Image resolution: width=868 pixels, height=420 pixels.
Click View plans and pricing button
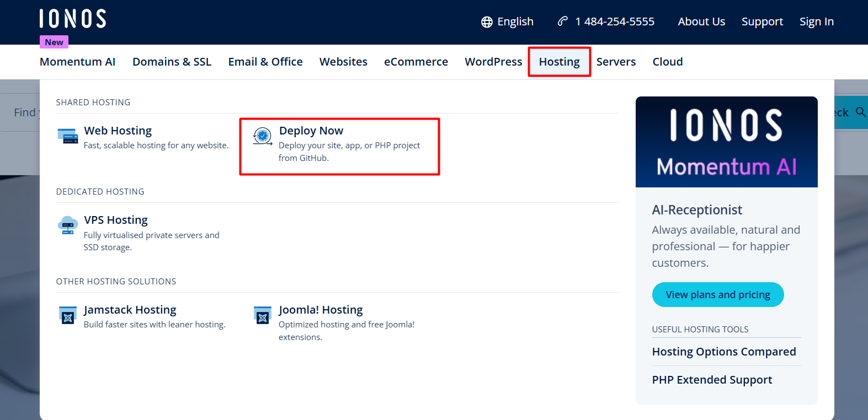[718, 295]
